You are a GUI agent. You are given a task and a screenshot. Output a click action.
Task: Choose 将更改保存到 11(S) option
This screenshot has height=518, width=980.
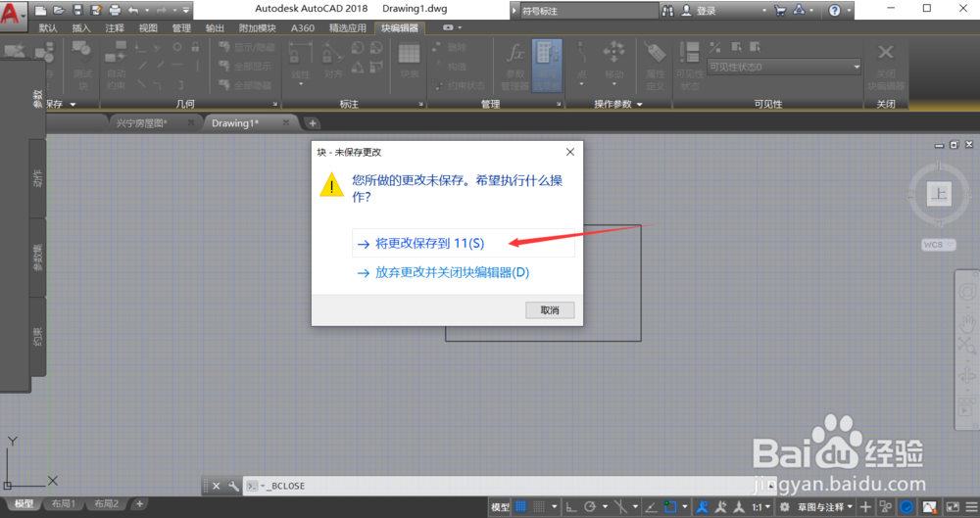[x=464, y=244]
